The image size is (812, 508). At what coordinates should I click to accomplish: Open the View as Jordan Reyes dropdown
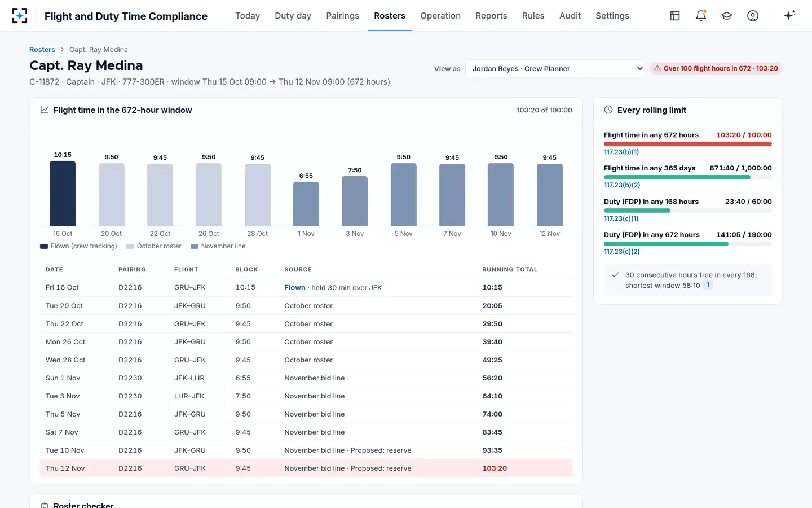click(x=555, y=68)
